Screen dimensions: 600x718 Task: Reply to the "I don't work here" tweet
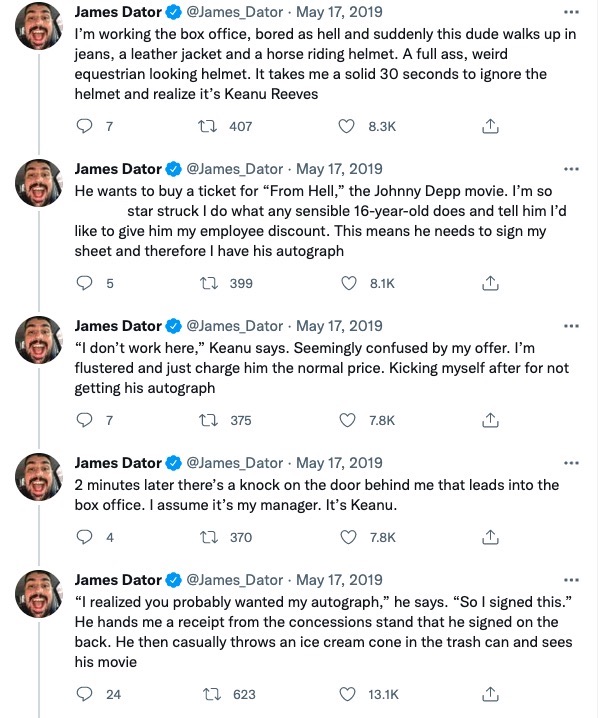pyautogui.click(x=84, y=420)
